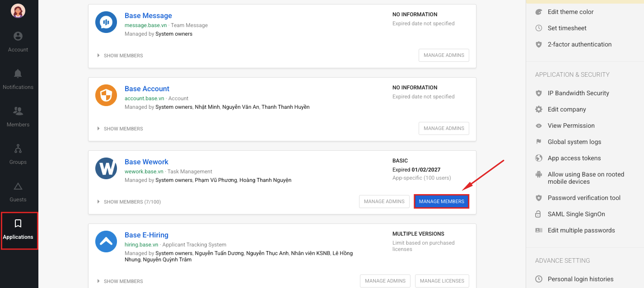Click Manage Licenses for Base E-Hiring
Viewport: 644px width, 288px height.
tap(442, 281)
